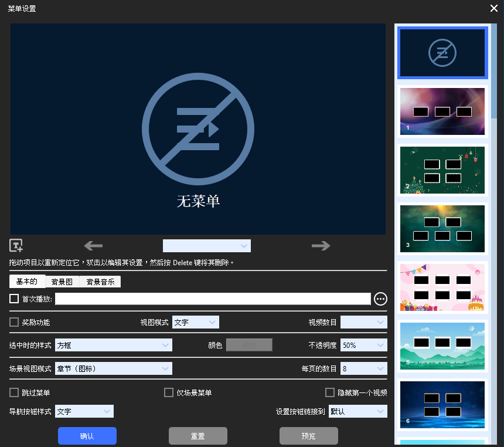Click the 重置 button
504x447 pixels.
[198, 436]
